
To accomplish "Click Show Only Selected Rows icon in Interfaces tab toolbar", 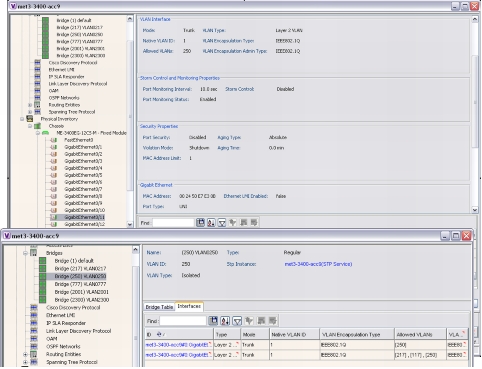I will coord(273,321).
